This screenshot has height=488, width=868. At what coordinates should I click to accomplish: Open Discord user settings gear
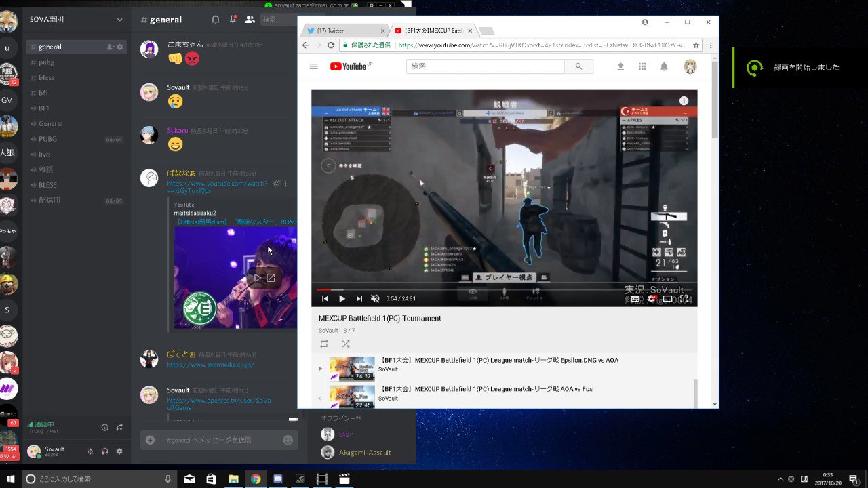pyautogui.click(x=119, y=451)
